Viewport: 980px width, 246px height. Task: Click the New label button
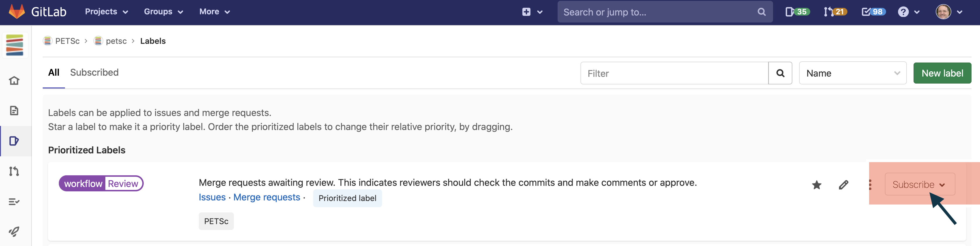942,73
